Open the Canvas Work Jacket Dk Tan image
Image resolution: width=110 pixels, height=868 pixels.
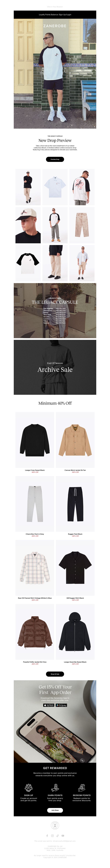pos(75,440)
